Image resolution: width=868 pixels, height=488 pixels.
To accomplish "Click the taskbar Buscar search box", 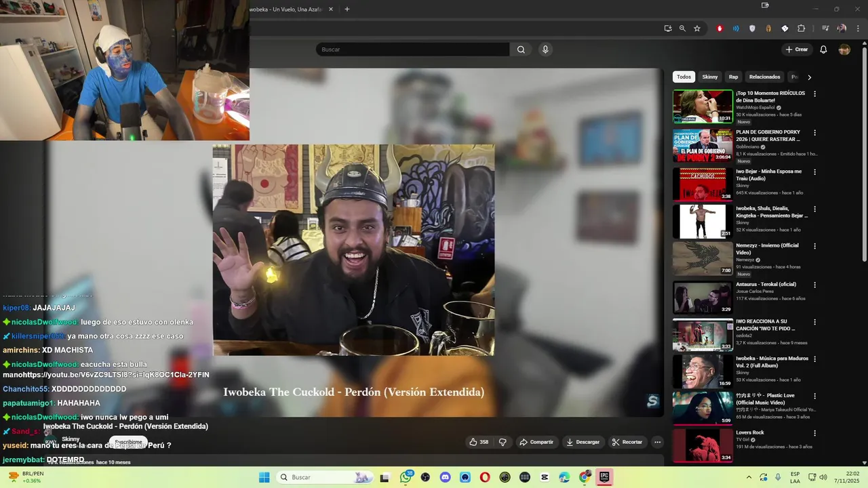I will (325, 477).
